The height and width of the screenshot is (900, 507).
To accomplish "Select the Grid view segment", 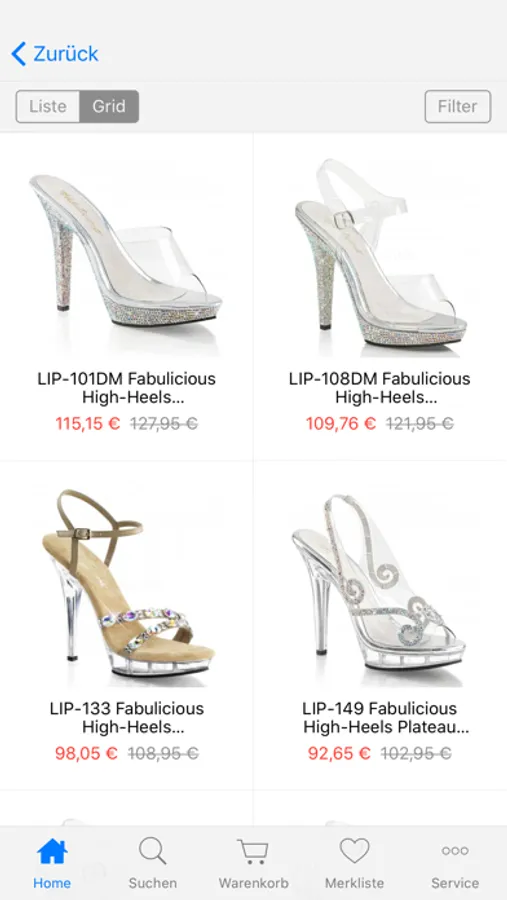I will tap(109, 106).
